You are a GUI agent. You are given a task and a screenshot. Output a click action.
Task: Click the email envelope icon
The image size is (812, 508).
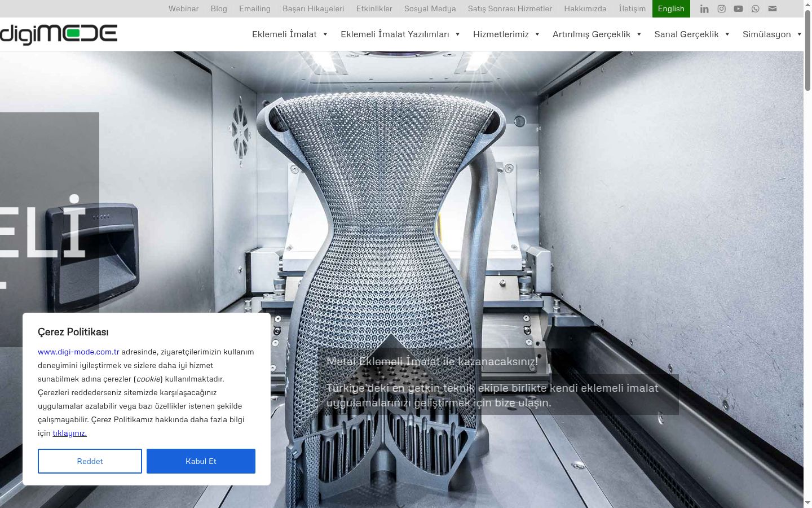pos(773,8)
